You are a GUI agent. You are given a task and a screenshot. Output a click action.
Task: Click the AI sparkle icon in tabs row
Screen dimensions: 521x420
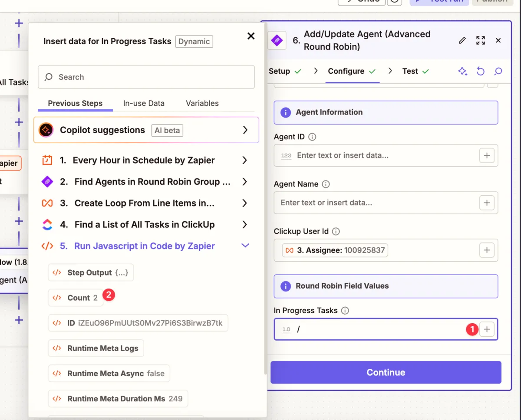[x=463, y=71]
